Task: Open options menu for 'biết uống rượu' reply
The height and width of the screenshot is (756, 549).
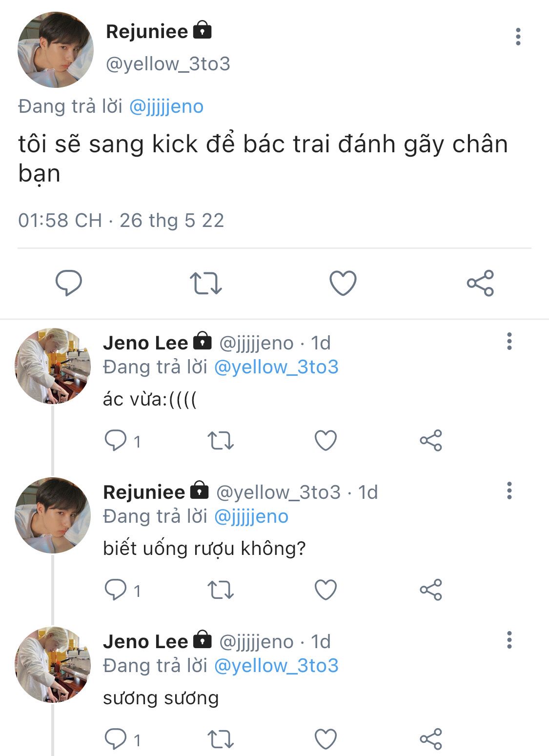Action: pyautogui.click(x=509, y=491)
